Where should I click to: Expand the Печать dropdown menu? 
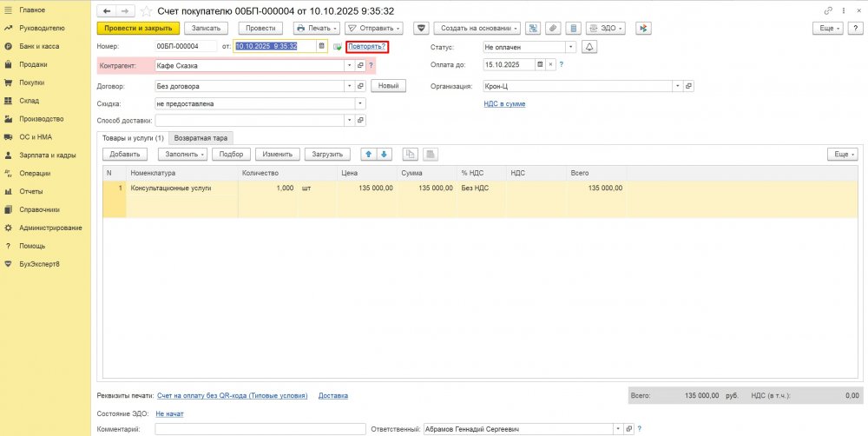[316, 28]
